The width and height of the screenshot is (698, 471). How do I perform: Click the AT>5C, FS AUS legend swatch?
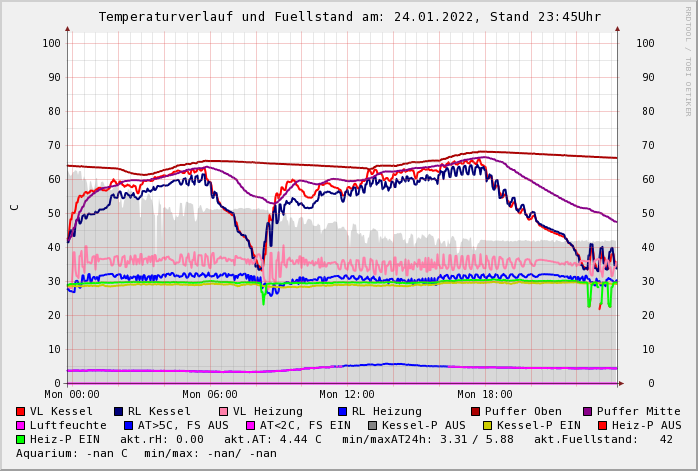[x=129, y=425]
